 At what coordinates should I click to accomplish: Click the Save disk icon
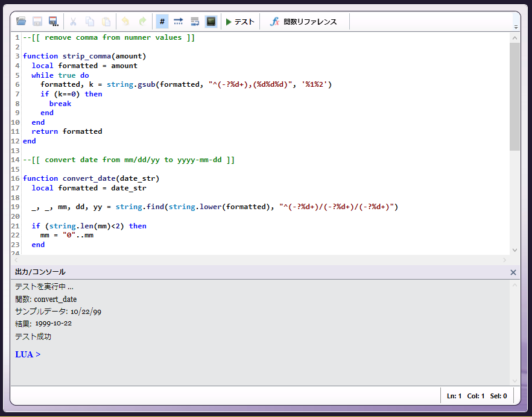tap(37, 21)
